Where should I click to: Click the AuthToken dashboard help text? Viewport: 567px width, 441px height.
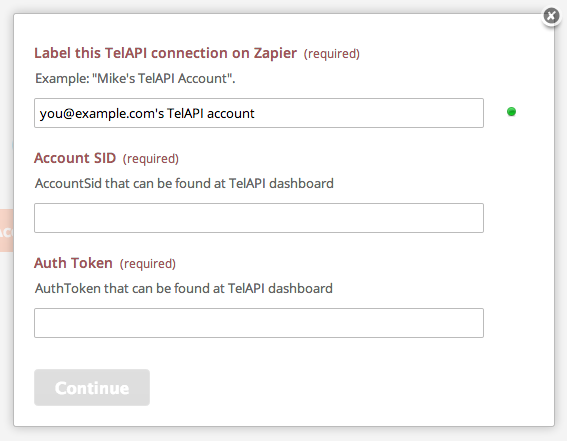184,288
